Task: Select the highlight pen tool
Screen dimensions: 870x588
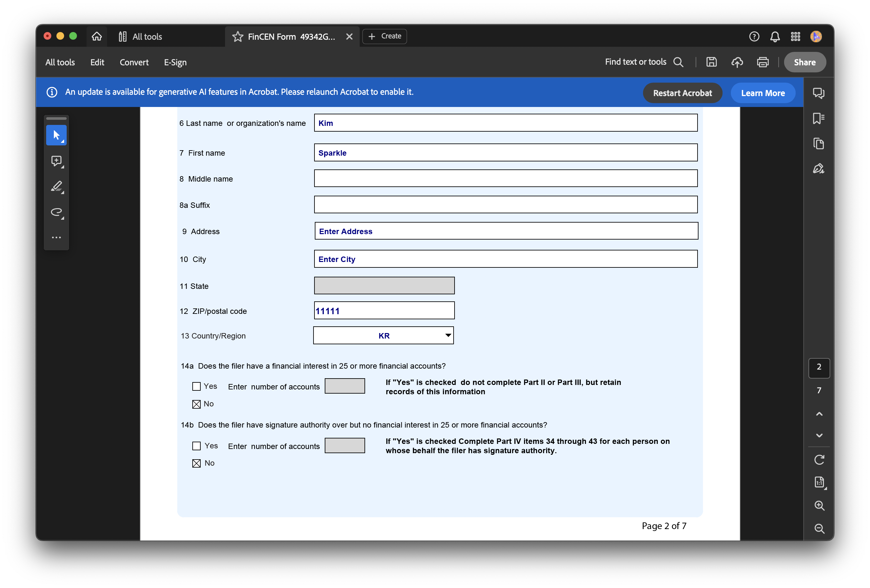Action: coord(56,186)
